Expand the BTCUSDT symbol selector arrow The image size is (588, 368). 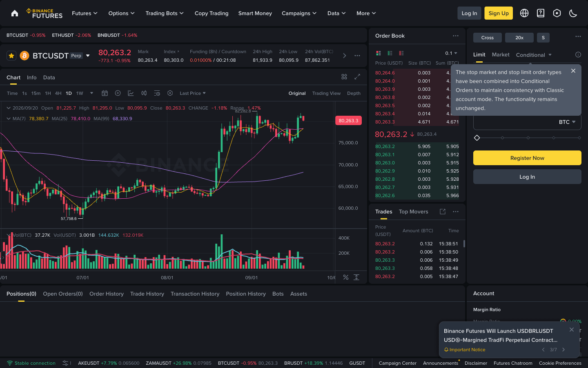click(88, 56)
